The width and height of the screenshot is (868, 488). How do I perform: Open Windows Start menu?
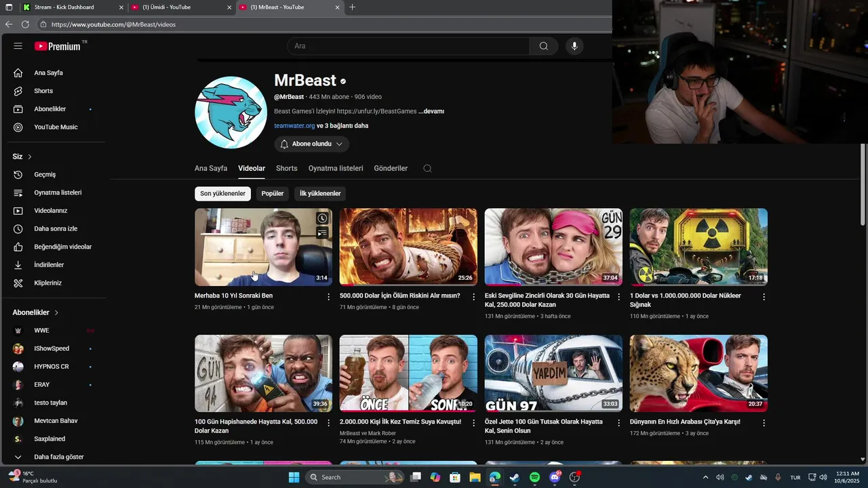294,477
